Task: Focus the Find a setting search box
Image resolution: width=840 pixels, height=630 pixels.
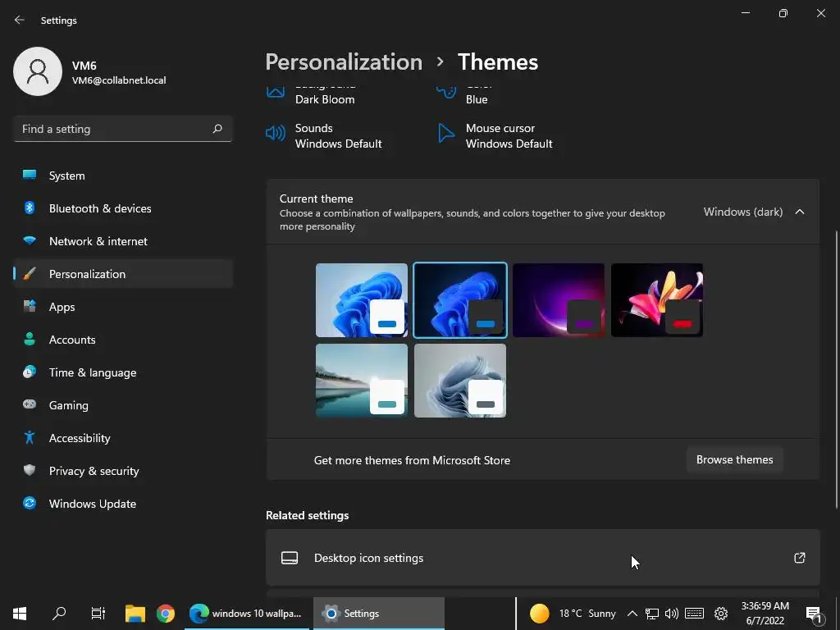Action: (123, 129)
